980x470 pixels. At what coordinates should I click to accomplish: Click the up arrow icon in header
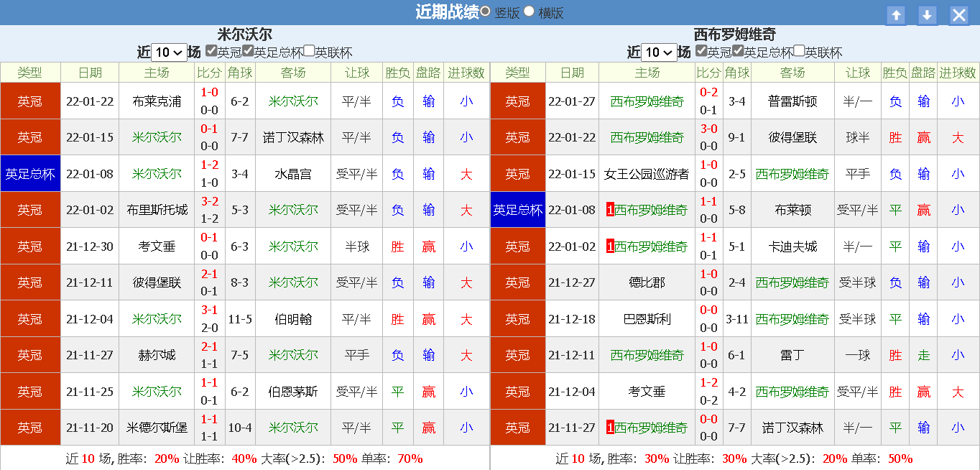(895, 15)
